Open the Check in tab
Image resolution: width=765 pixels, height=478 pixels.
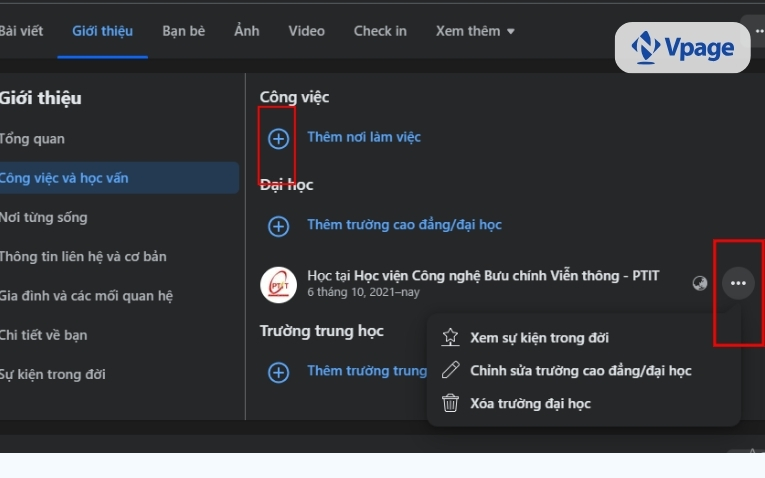tap(380, 31)
